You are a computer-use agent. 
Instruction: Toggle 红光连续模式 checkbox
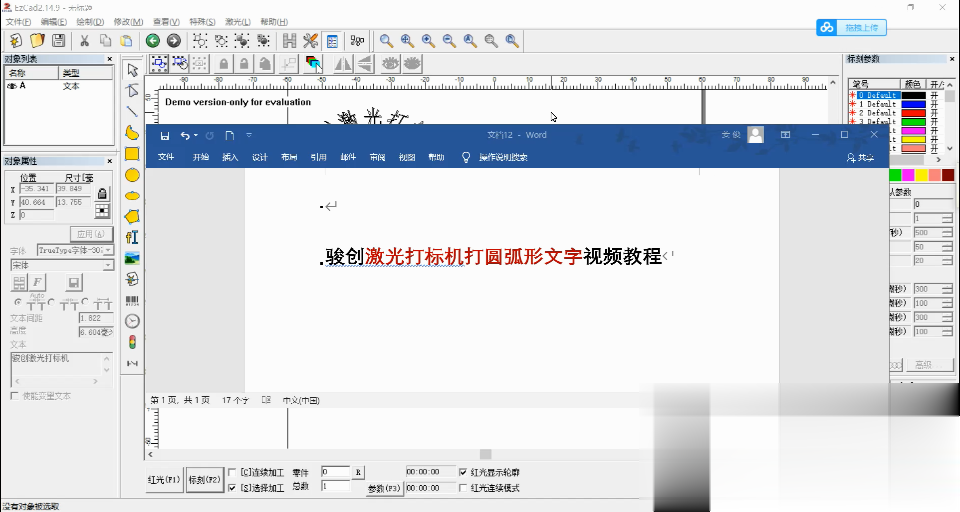pos(463,488)
